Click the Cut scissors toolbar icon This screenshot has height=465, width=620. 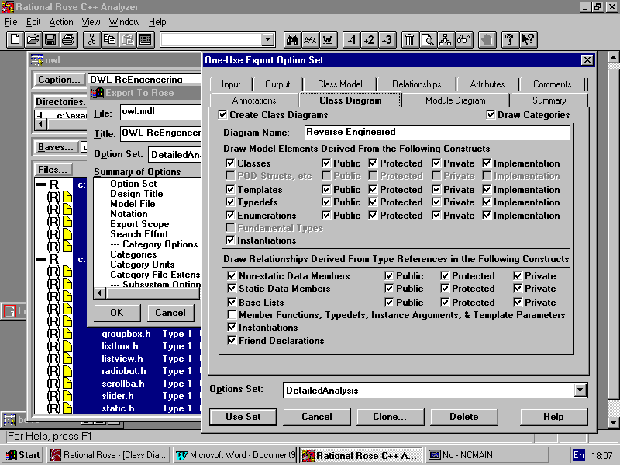click(x=92, y=40)
